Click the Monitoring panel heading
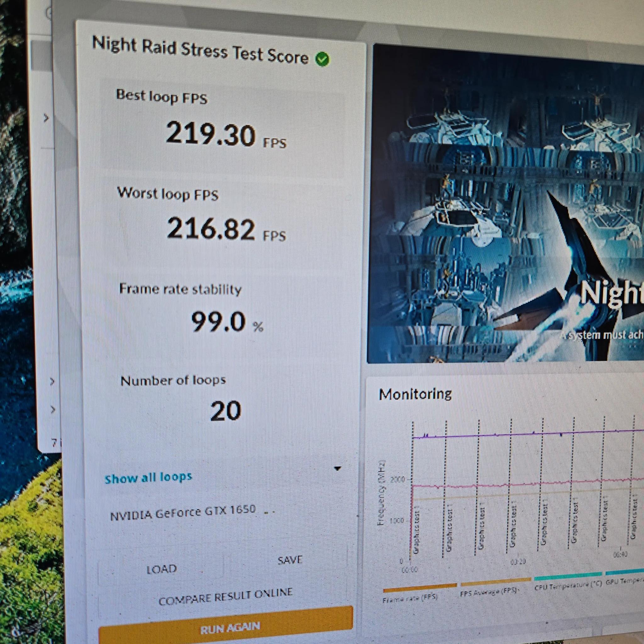Viewport: 644px width, 644px height. pos(415,394)
